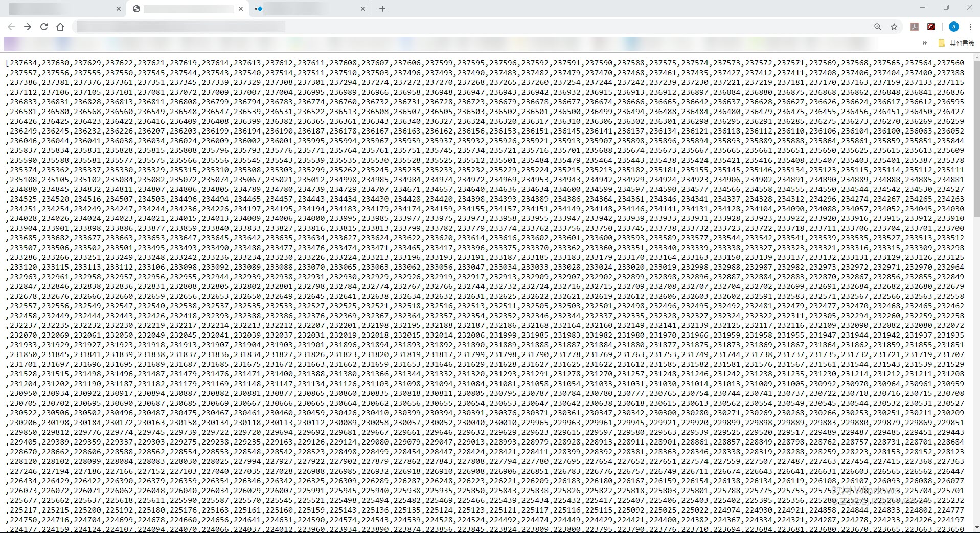
Task: Click the number 230950
Action: click(x=24, y=393)
